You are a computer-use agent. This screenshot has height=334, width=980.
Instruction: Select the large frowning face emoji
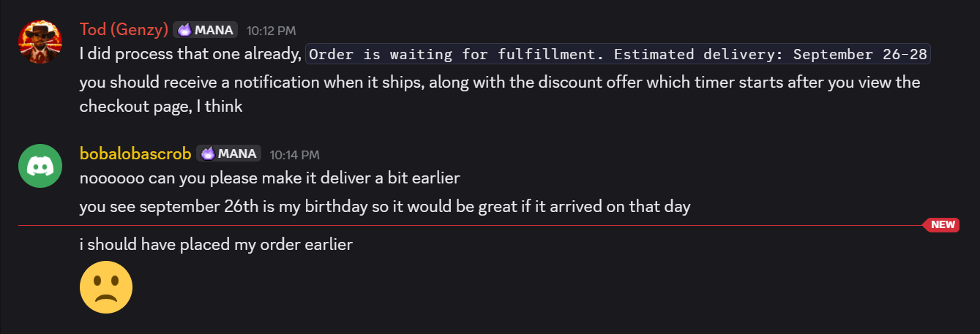click(x=106, y=288)
